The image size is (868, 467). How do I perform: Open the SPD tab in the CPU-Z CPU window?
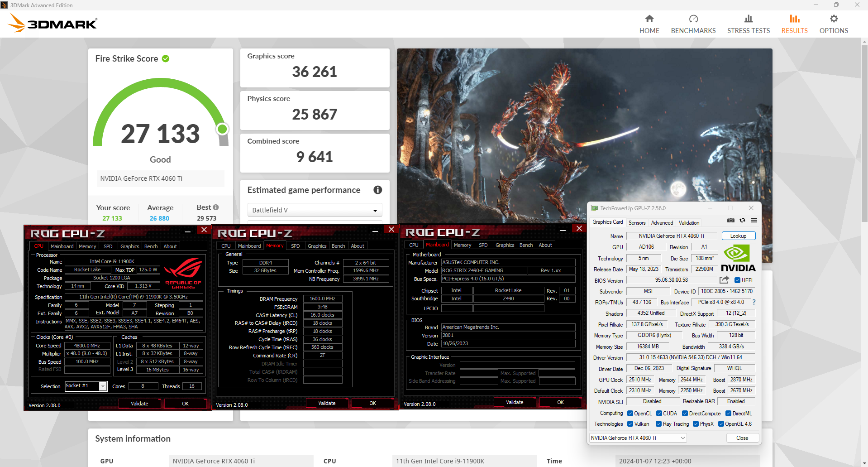[108, 246]
